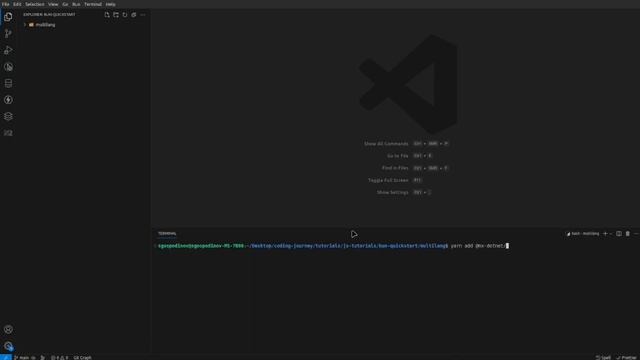The width and height of the screenshot is (640, 360).
Task: Split the terminal panel
Action: (619, 234)
